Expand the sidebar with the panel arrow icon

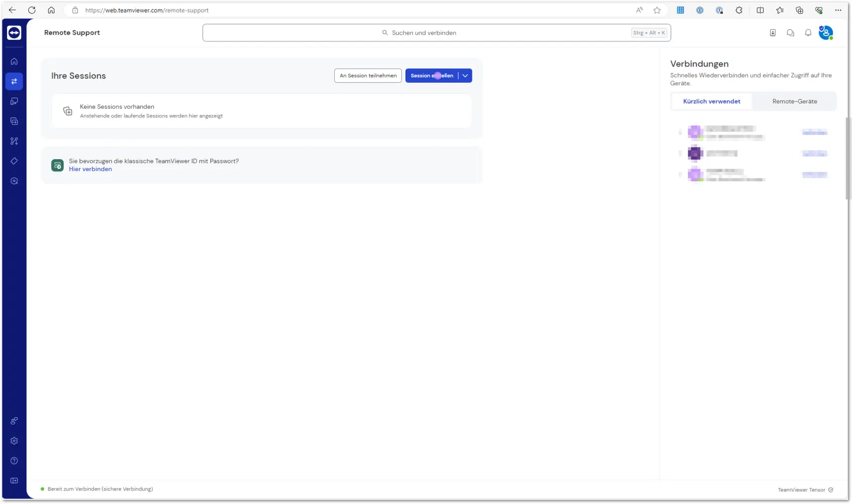(14, 481)
